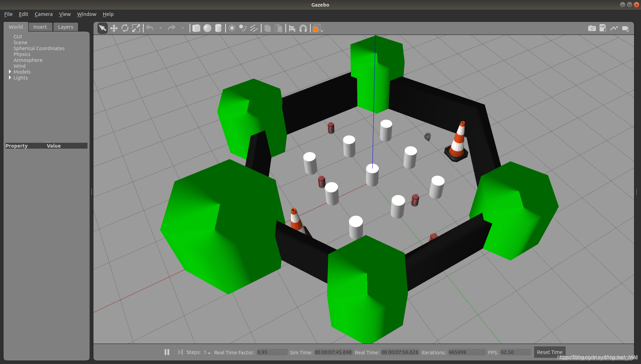
Task: Activate the selection arrow tool
Action: 102,28
